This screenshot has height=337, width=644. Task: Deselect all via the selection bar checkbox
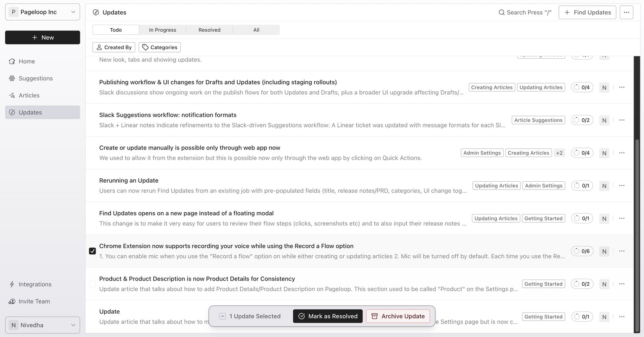point(222,316)
